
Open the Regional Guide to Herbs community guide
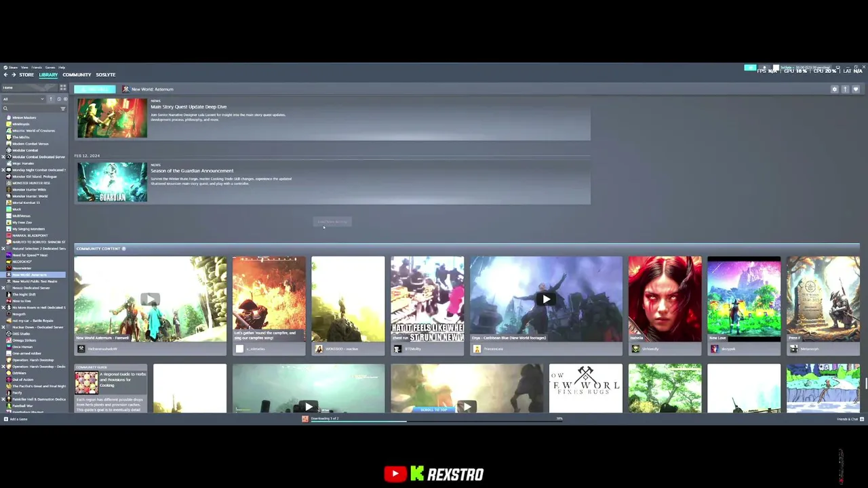click(x=111, y=388)
